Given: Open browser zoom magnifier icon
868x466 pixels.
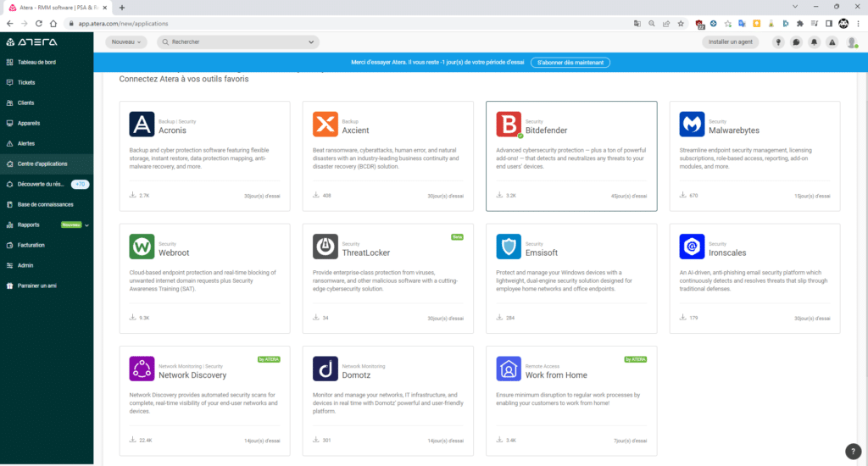Looking at the screenshot, I should coord(652,23).
